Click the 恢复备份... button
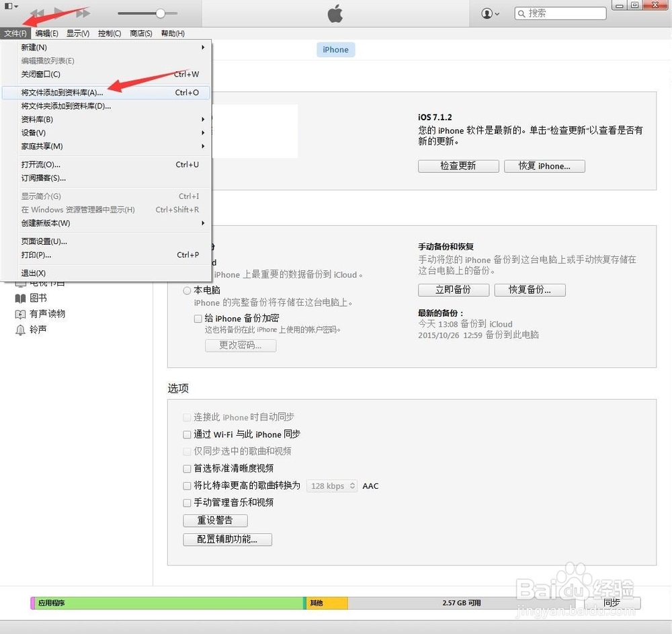Image resolution: width=672 pixels, height=634 pixels. [530, 290]
